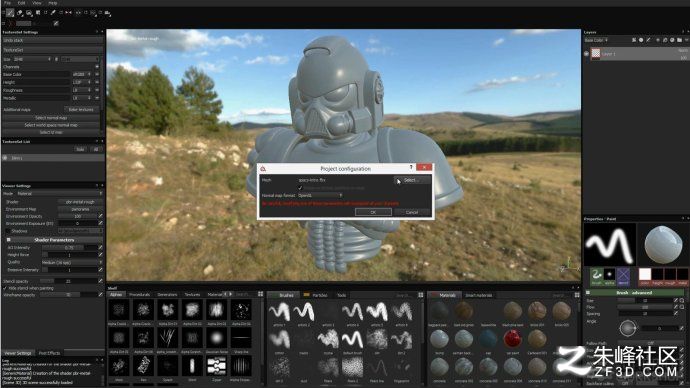Toggle Backface culling Off button
The height and width of the screenshot is (388, 690).
tap(625, 384)
